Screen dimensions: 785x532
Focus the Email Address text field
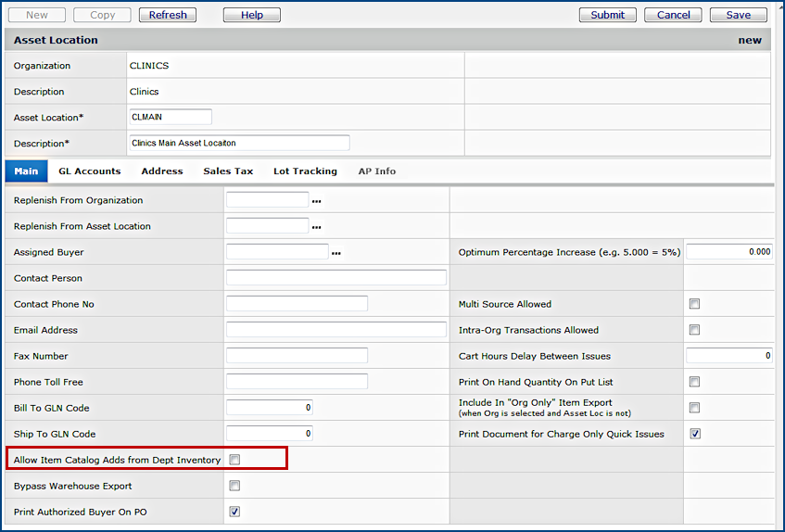pos(336,330)
